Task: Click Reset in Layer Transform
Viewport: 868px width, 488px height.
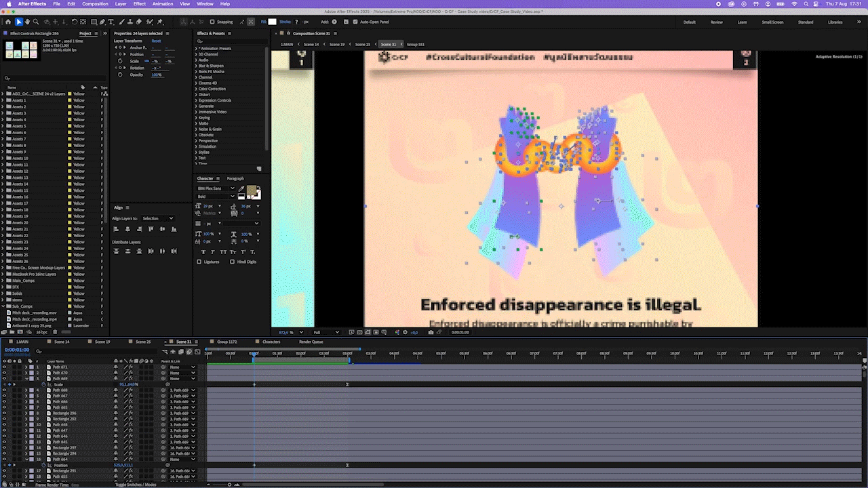Action: click(x=156, y=41)
